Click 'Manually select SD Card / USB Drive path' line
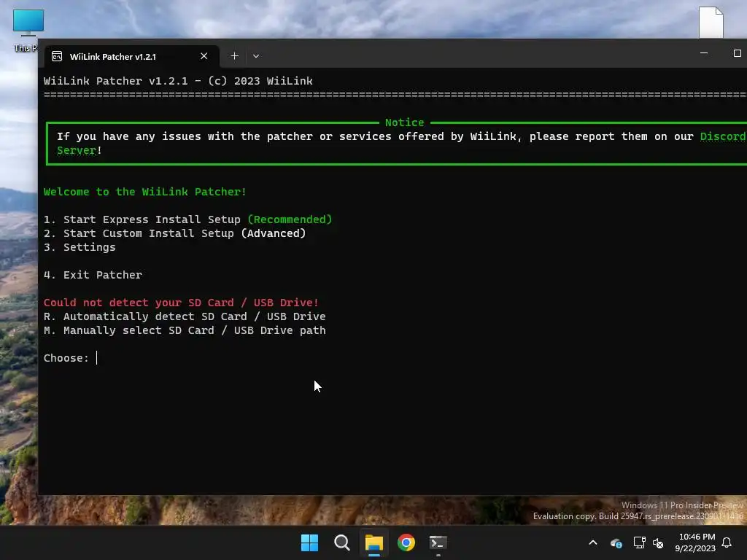 point(185,330)
